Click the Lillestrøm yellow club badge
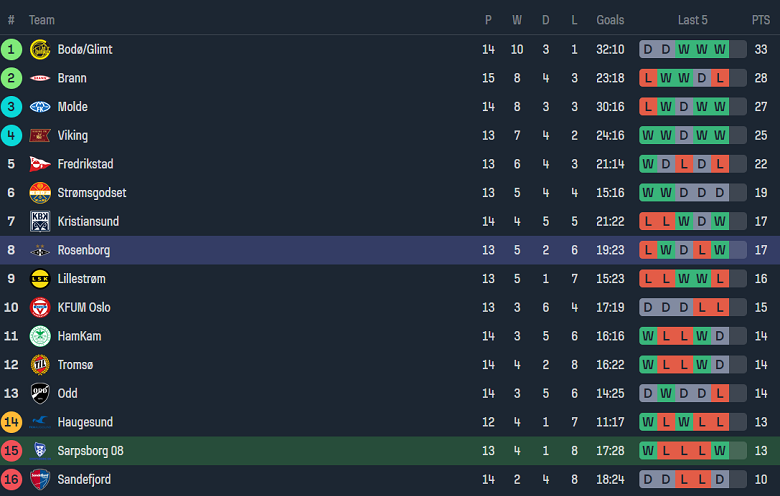The height and width of the screenshot is (496, 780). point(40,279)
